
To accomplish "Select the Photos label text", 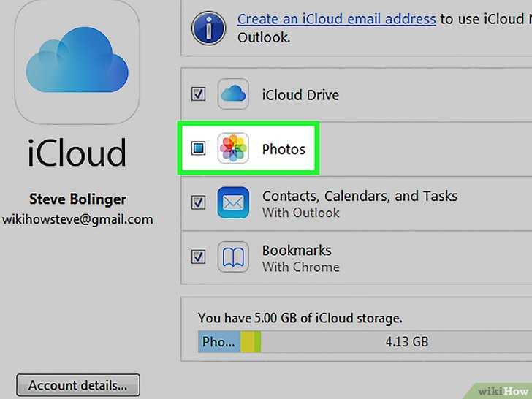I will click(284, 149).
